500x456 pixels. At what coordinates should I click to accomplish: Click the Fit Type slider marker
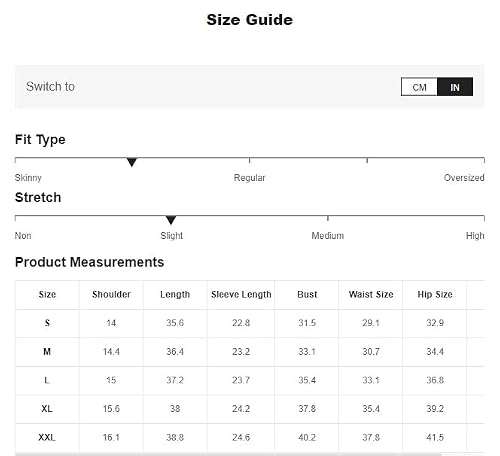pyautogui.click(x=132, y=162)
